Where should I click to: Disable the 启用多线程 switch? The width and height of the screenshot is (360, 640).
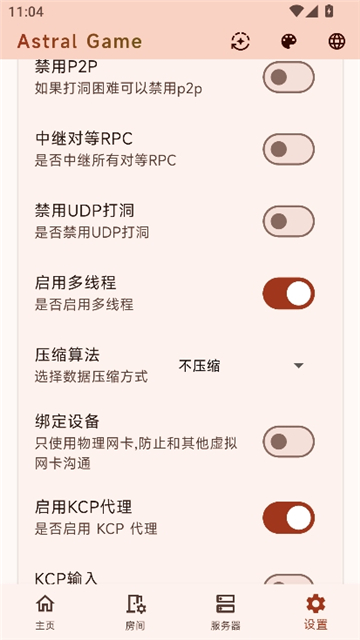(x=289, y=293)
